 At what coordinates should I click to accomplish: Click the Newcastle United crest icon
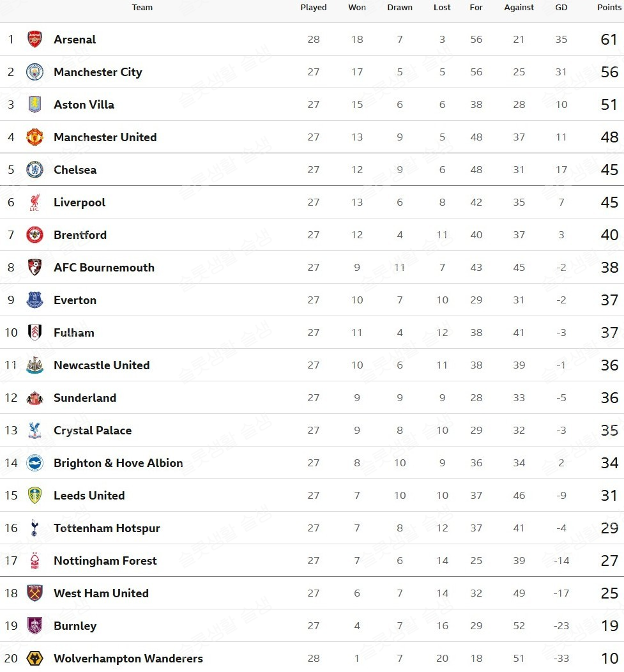point(34,365)
